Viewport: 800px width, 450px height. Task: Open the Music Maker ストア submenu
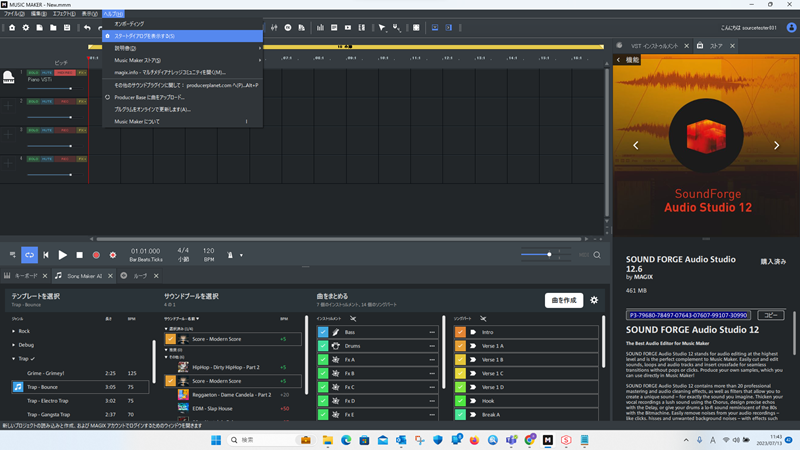point(183,60)
